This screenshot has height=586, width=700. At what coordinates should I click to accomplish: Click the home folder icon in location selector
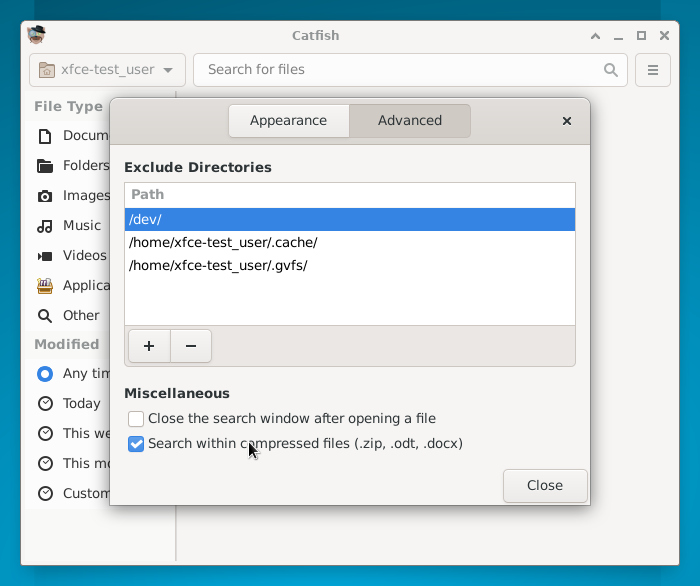(x=47, y=70)
